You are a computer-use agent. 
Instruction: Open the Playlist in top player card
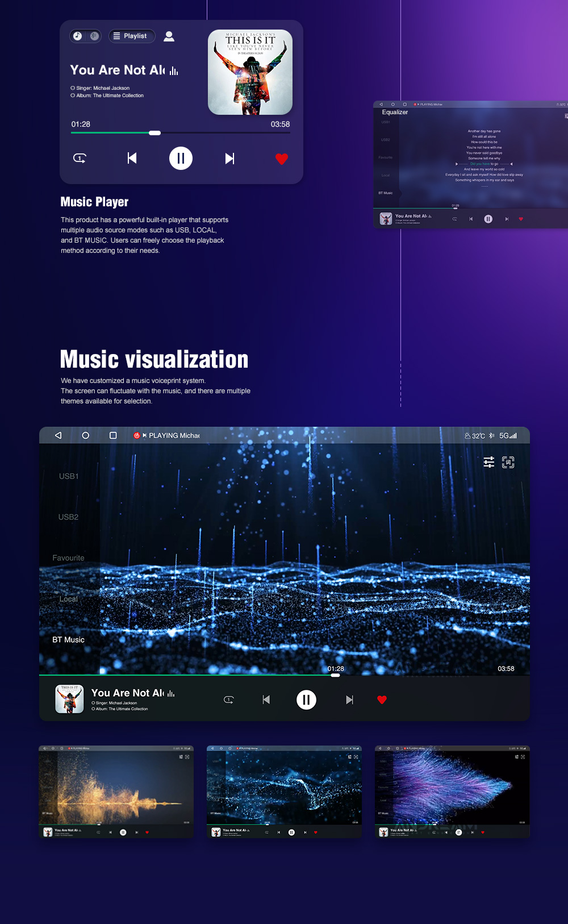tap(131, 36)
